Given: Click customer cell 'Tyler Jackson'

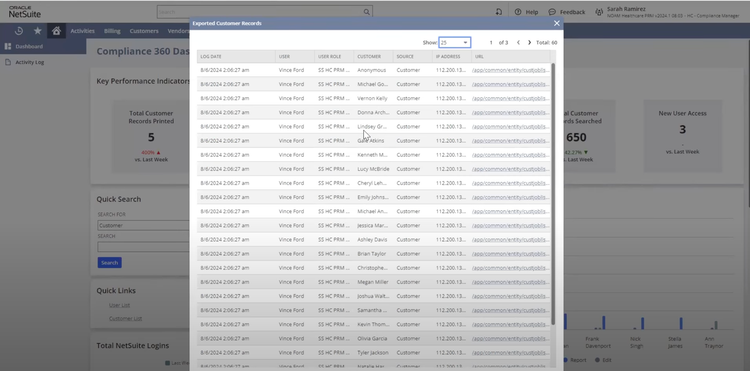Looking at the screenshot, I should (x=373, y=352).
